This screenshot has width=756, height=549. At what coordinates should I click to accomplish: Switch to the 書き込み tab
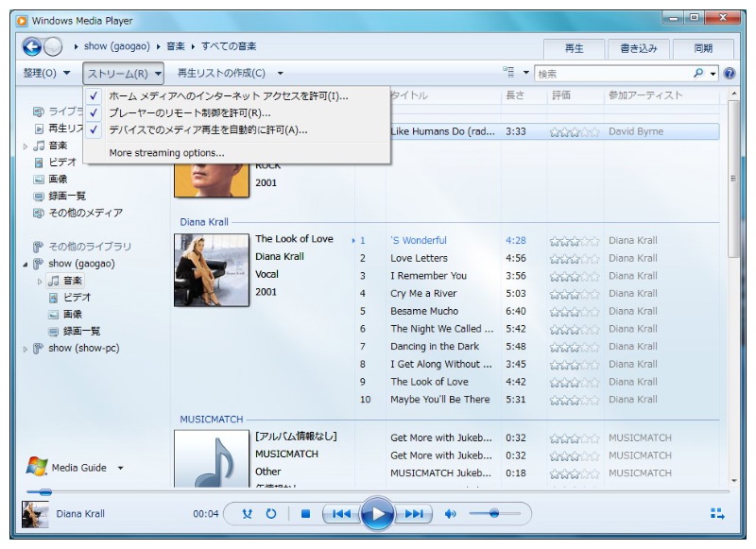pyautogui.click(x=638, y=48)
